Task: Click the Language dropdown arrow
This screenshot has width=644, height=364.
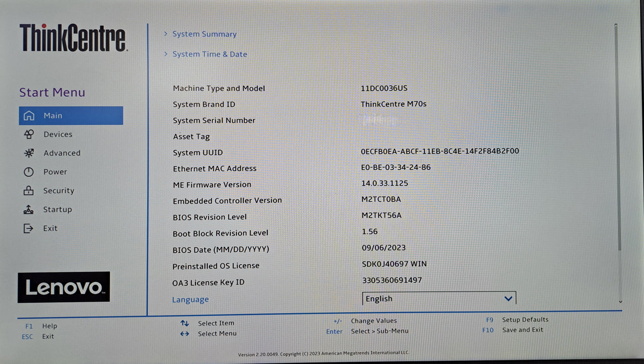Action: (508, 298)
